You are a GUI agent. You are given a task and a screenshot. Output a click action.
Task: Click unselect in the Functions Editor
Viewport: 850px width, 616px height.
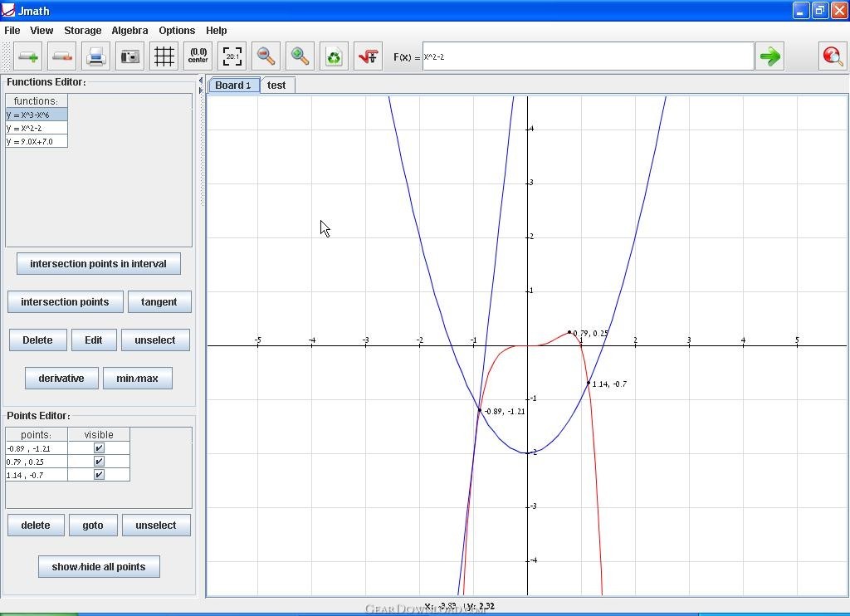tap(155, 340)
